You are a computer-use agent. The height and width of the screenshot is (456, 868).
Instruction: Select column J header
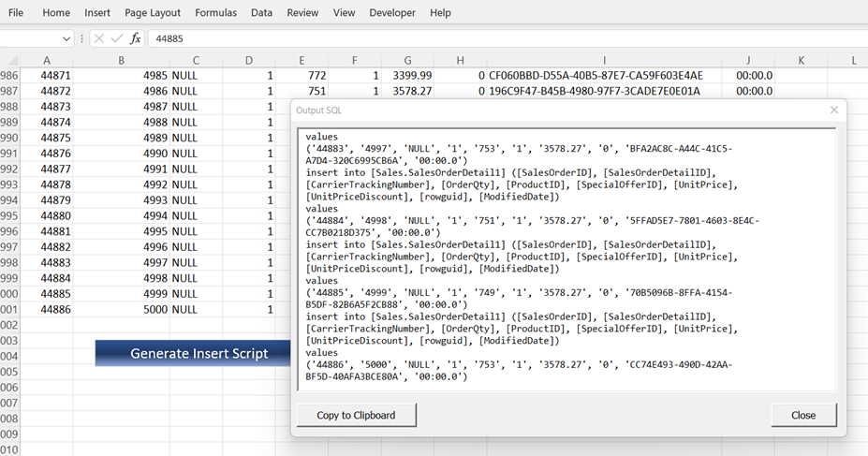click(748, 60)
